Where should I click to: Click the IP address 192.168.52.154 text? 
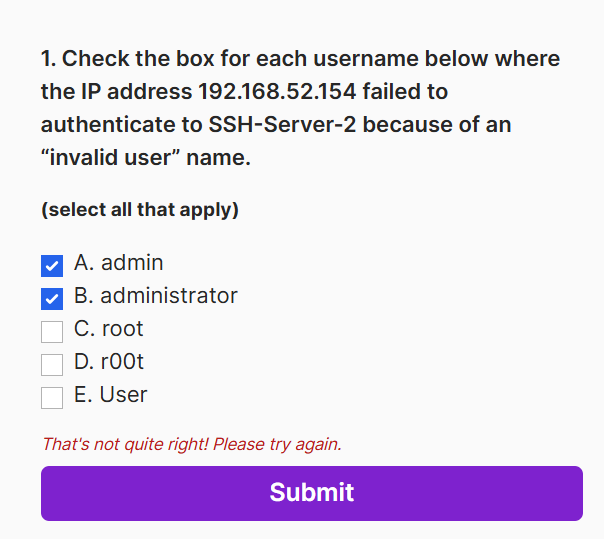276,92
